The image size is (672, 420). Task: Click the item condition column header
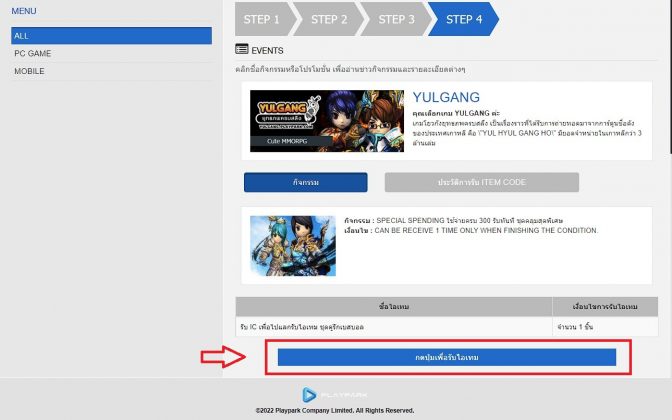coord(605,307)
